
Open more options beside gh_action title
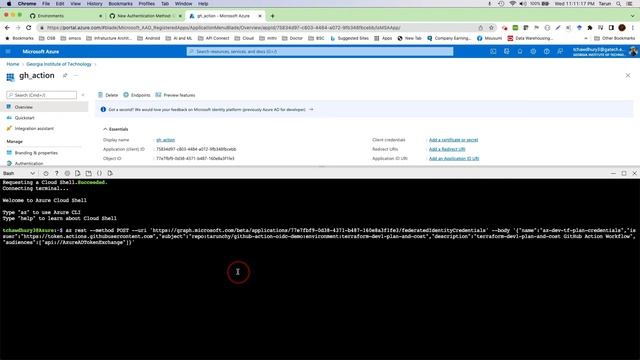76,76
